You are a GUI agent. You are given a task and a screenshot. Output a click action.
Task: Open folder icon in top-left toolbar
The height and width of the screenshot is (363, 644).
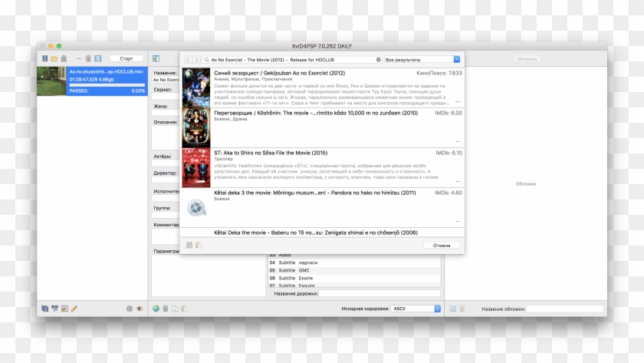(54, 58)
